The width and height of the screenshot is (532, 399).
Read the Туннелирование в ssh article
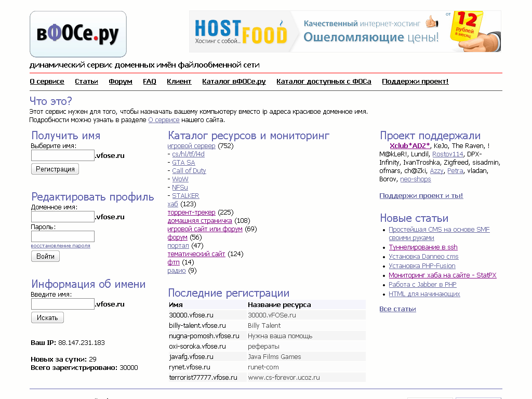pyautogui.click(x=423, y=247)
